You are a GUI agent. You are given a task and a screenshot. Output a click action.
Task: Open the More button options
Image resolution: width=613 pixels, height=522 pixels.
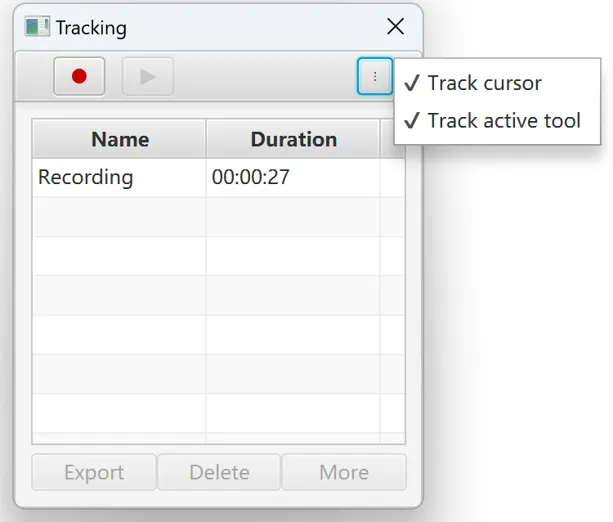click(344, 472)
